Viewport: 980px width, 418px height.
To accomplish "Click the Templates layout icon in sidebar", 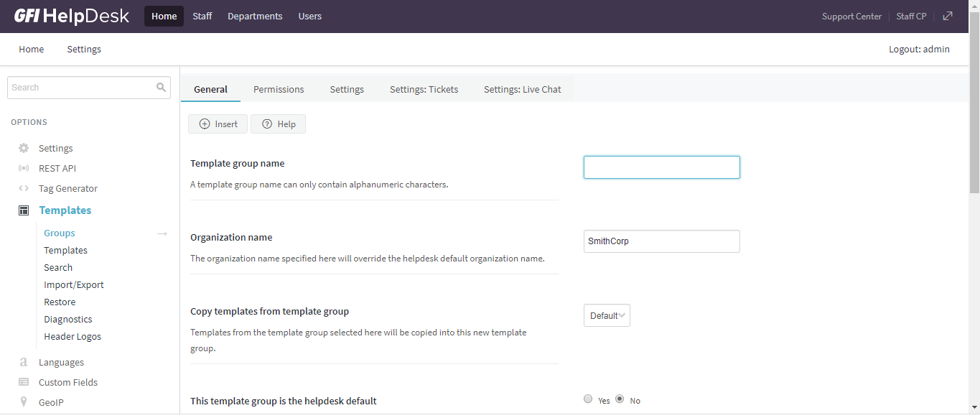I will pyautogui.click(x=24, y=210).
